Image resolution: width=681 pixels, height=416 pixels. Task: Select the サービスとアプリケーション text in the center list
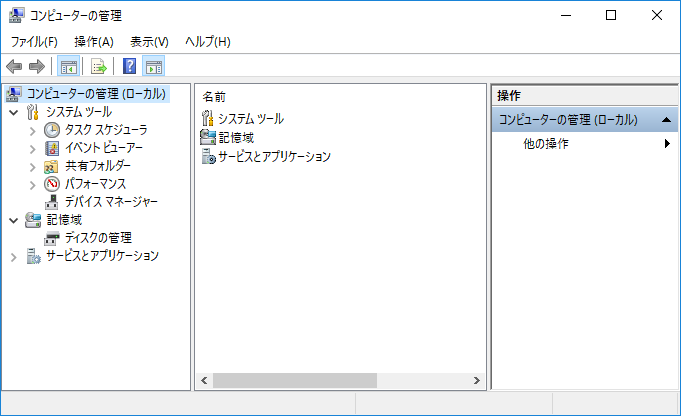pyautogui.click(x=274, y=156)
